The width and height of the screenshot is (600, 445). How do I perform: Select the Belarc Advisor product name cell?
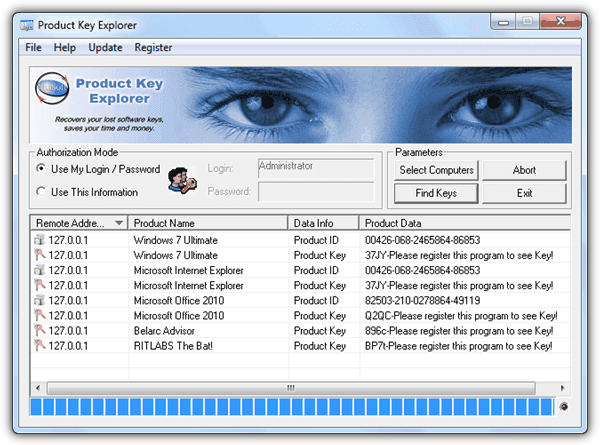point(164,331)
